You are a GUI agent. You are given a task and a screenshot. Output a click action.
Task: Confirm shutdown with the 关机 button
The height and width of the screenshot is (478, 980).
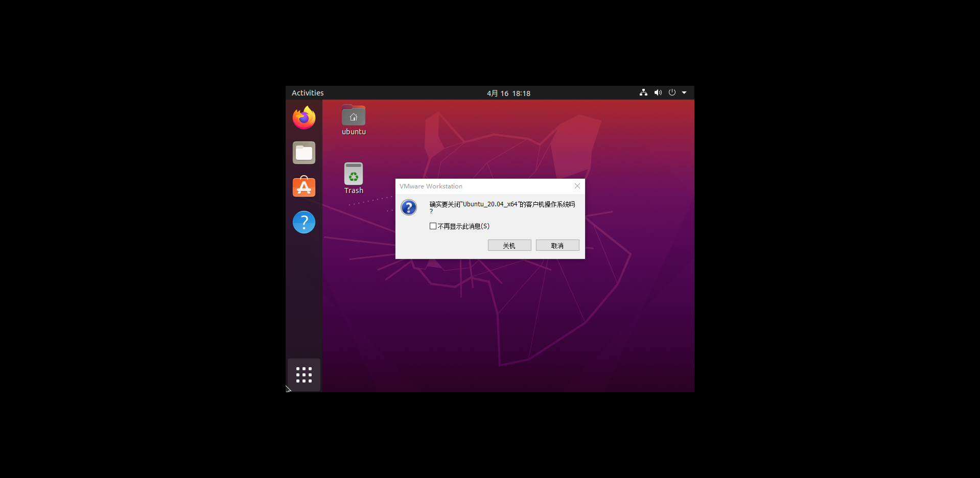pyautogui.click(x=509, y=245)
